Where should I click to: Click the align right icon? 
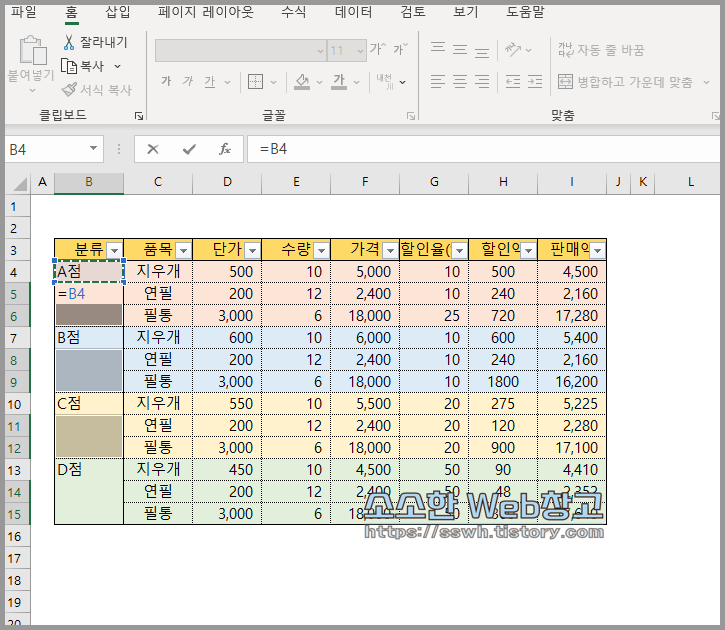[x=482, y=82]
